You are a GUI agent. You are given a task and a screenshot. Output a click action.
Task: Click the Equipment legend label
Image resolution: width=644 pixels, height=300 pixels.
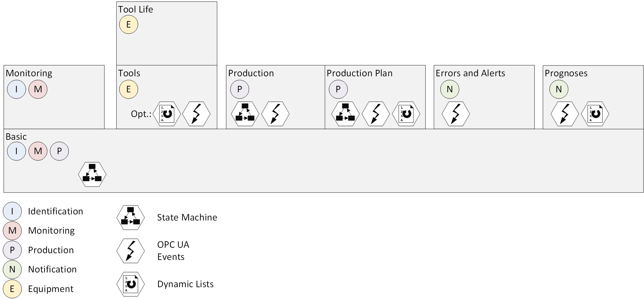click(x=51, y=289)
